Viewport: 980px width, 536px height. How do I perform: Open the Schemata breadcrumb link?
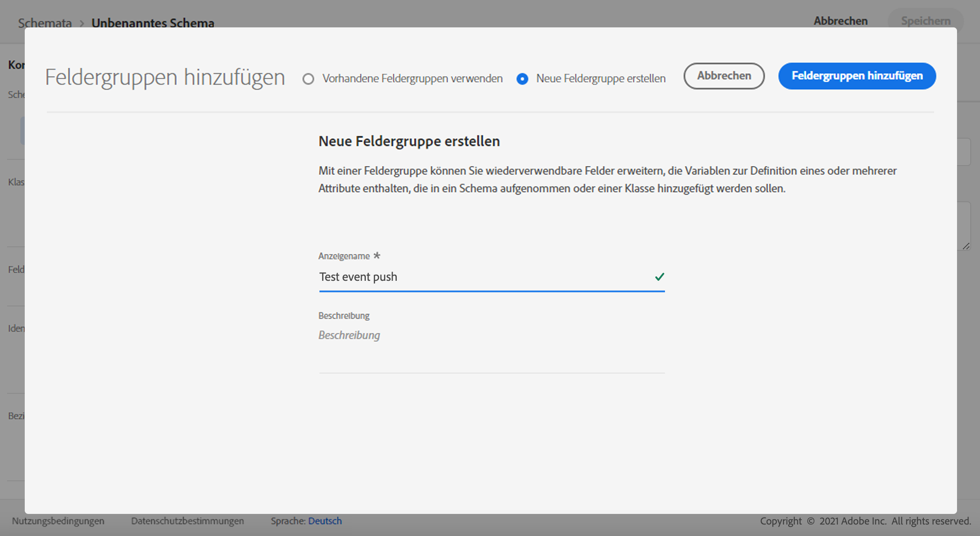click(45, 23)
